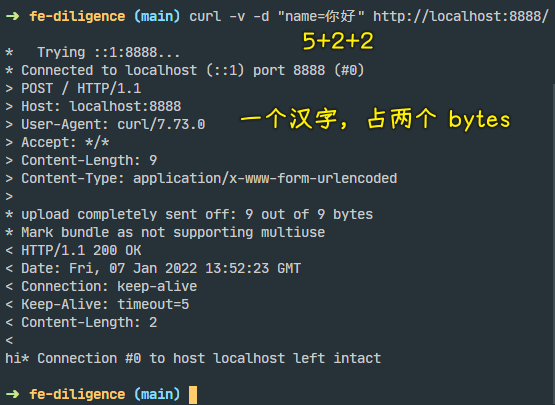Click the yellow 5+2+2 annotation
The image size is (555, 405).
coord(338,41)
